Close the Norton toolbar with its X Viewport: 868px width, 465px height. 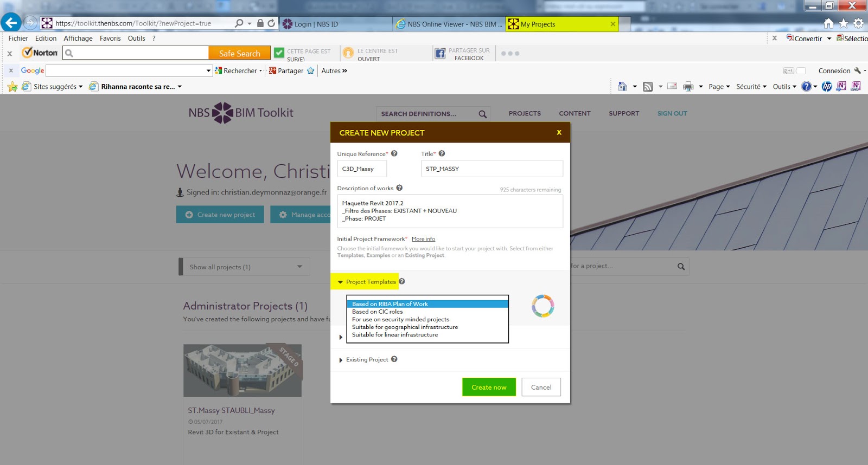click(10, 54)
